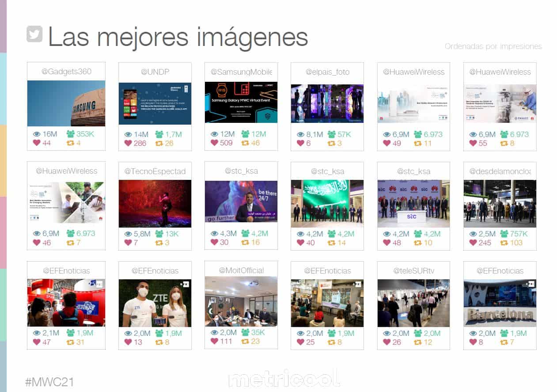Click the retweet icon next to 31 retweets
557x392 pixels.
coord(70,342)
